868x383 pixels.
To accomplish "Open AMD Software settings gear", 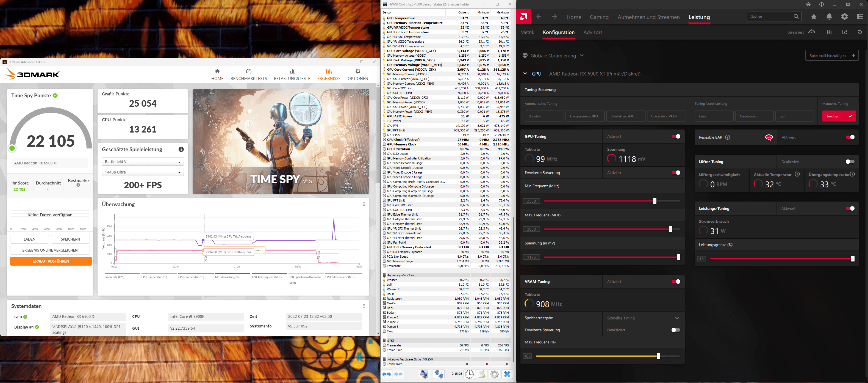I will tap(844, 16).
